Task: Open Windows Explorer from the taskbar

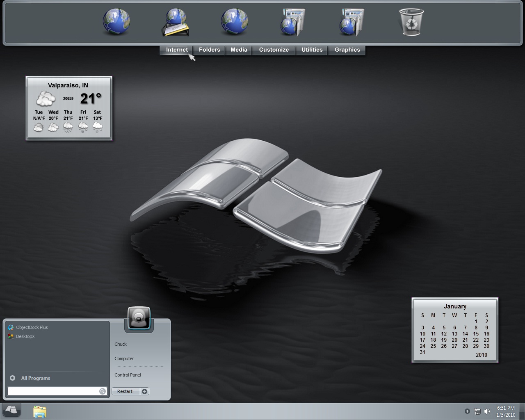Action: (x=40, y=411)
